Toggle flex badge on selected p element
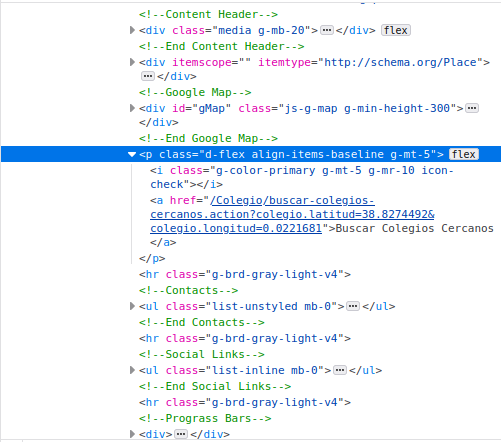 click(x=464, y=154)
